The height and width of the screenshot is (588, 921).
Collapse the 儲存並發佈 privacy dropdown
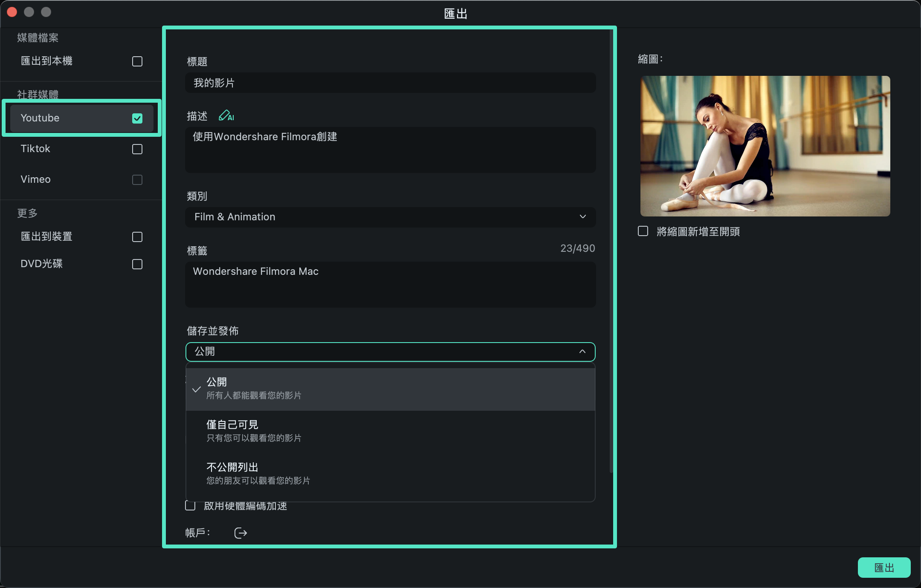(x=391, y=352)
